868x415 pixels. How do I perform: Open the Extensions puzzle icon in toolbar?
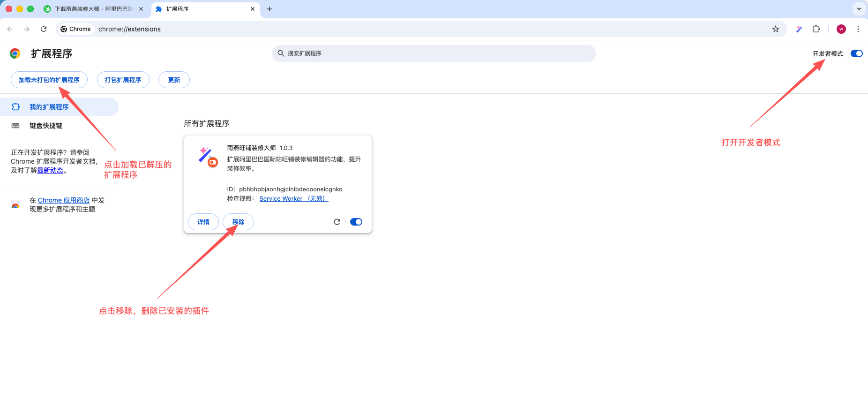(x=816, y=29)
